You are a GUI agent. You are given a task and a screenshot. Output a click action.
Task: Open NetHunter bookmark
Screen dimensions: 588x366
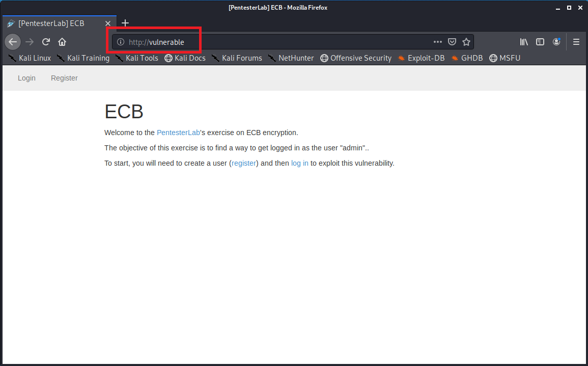(291, 58)
